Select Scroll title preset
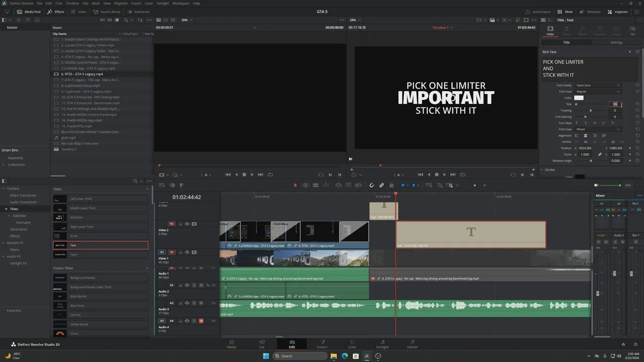The width and height of the screenshot is (644, 362). tap(101, 236)
